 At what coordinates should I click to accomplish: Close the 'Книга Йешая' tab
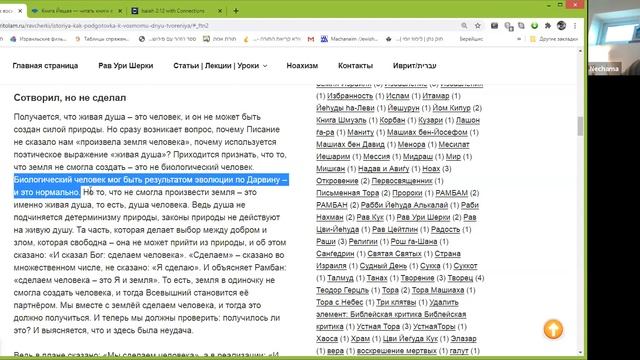pyautogui.click(x=120, y=11)
